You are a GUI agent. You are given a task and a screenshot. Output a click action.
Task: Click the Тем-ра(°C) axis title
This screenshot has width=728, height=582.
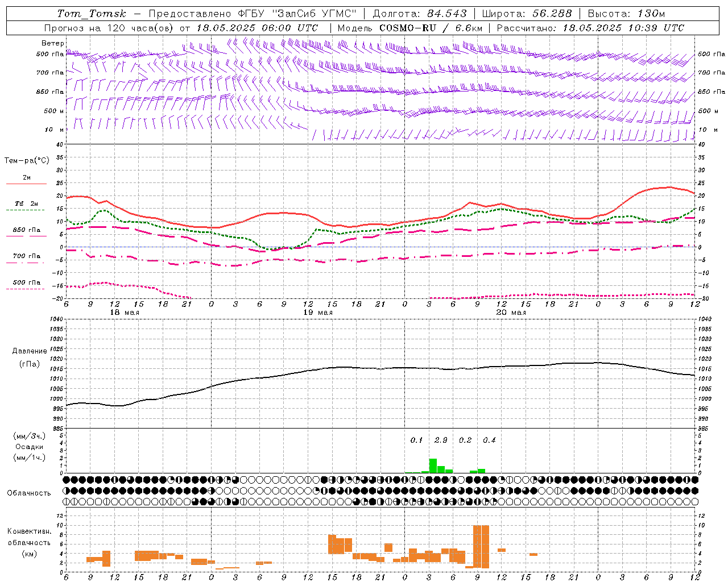coord(27,161)
